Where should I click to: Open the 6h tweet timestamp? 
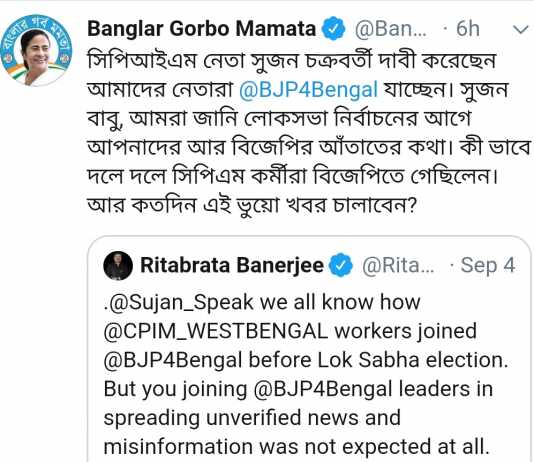[468, 29]
